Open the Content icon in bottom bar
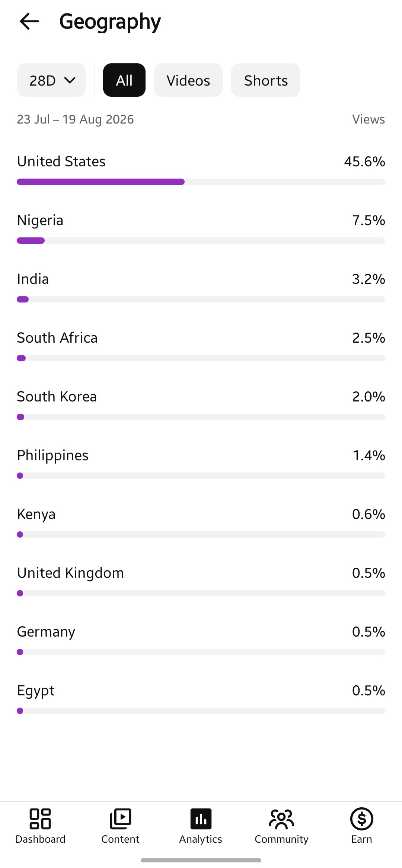This screenshot has width=402, height=868. pyautogui.click(x=120, y=819)
